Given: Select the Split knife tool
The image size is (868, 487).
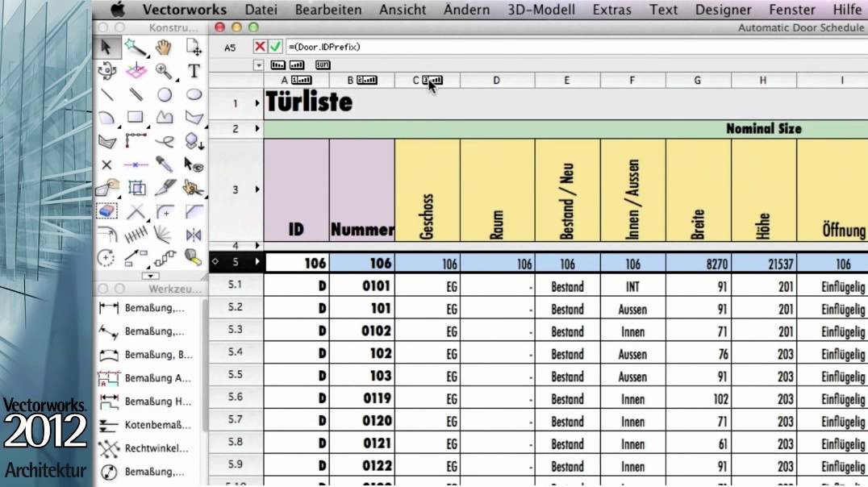Looking at the screenshot, I should coord(164,188).
